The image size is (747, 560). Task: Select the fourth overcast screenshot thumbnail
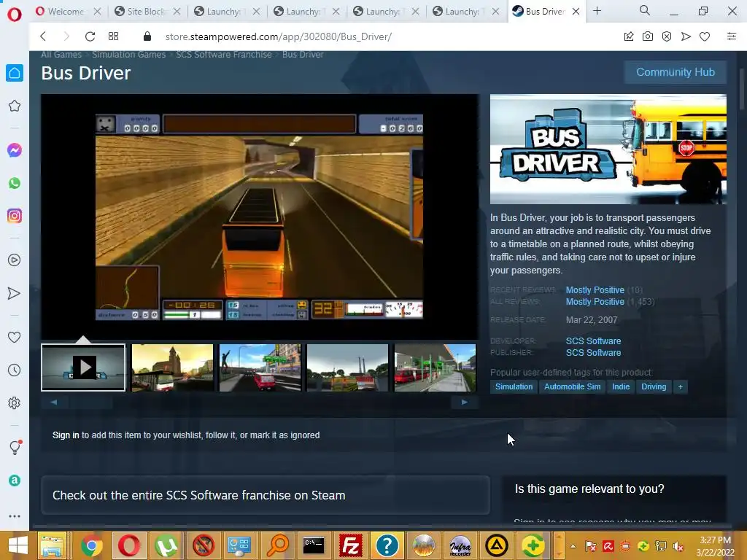pos(348,367)
